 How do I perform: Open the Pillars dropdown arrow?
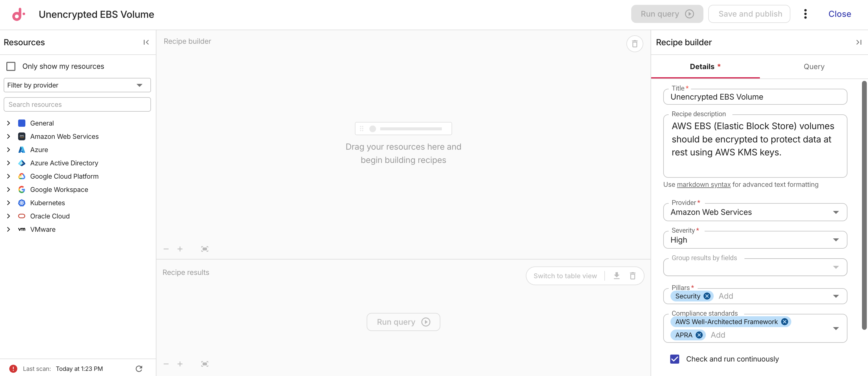coord(836,296)
